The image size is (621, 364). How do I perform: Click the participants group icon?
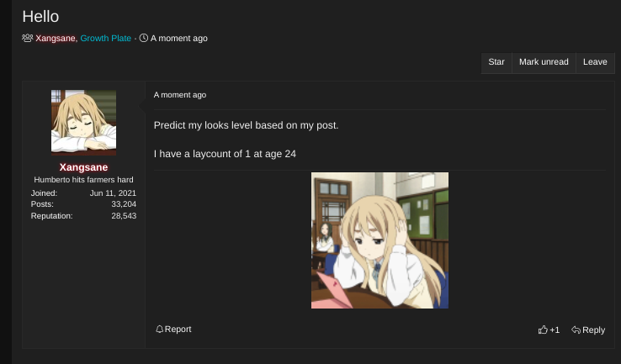(x=27, y=38)
